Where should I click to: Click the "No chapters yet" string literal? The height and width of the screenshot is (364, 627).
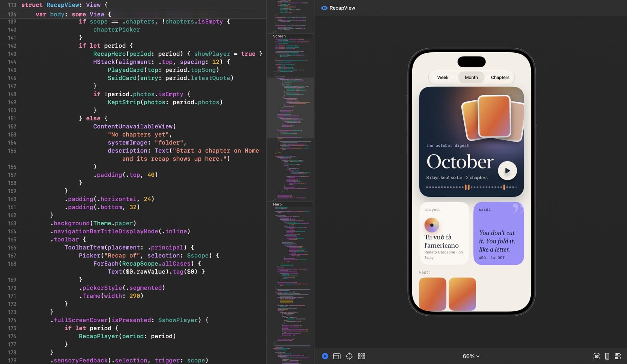(x=138, y=135)
